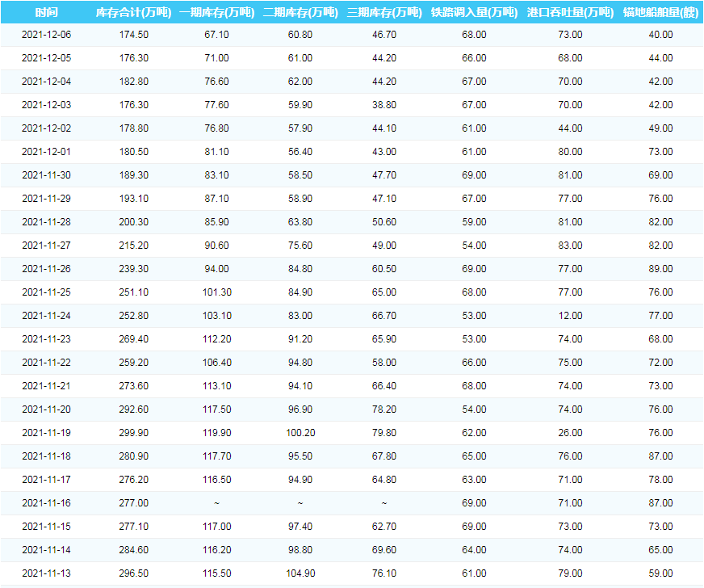Select the 2021-12-01 date cell
Screen dimensions: 704x588
46,152
